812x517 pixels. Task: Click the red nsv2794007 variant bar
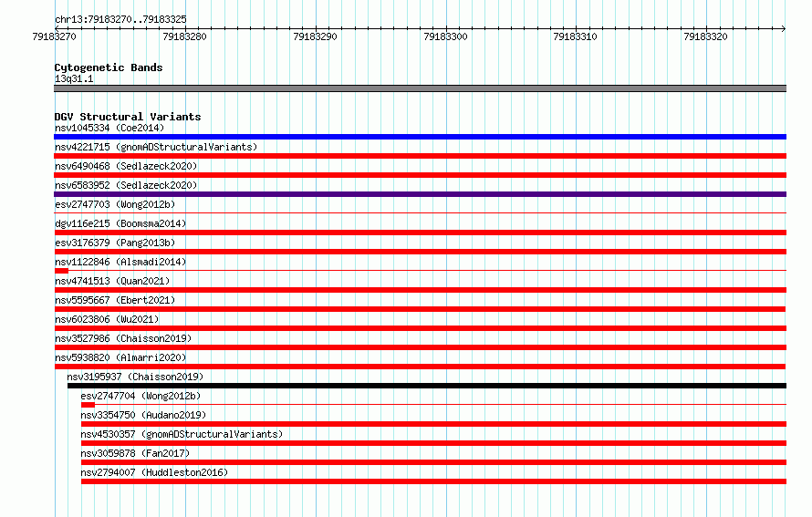click(434, 481)
